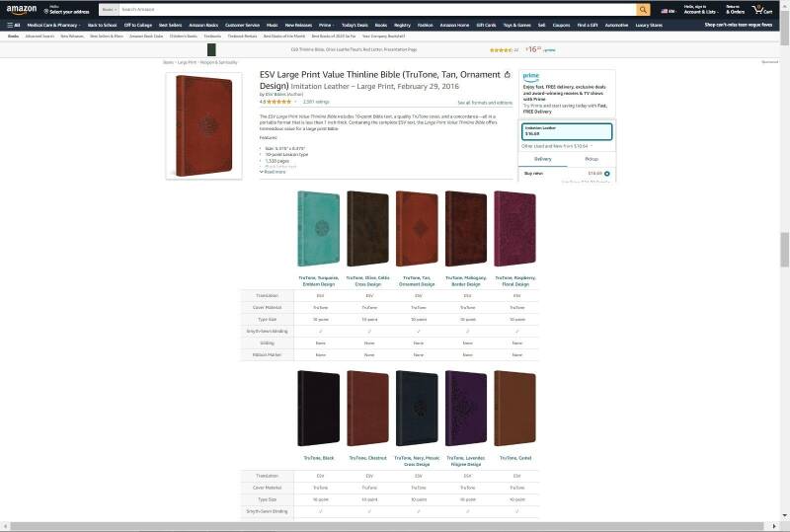
Task: Open the Select your address location icon
Action: click(x=46, y=11)
